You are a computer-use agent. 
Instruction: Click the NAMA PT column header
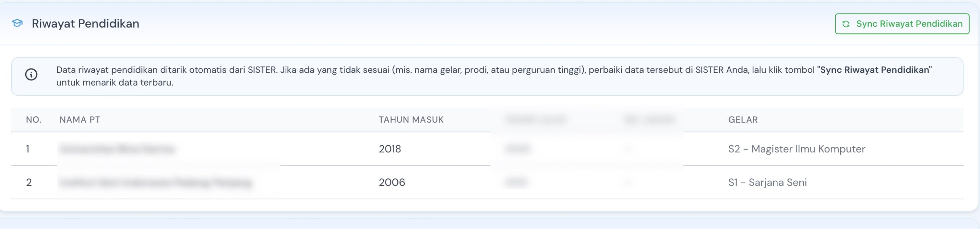click(80, 120)
